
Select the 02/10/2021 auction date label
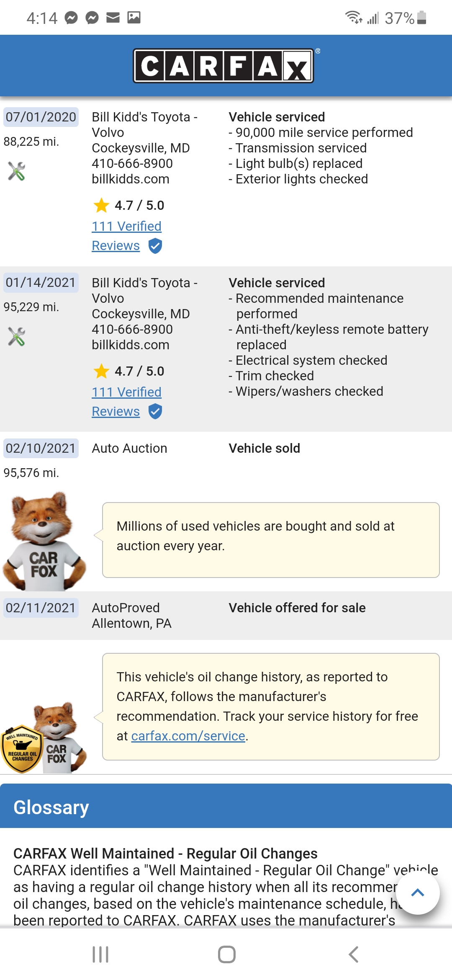click(41, 449)
